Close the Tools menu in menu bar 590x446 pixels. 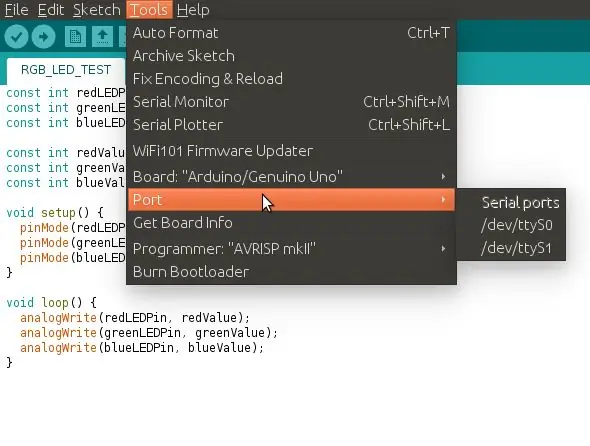pyautogui.click(x=149, y=10)
